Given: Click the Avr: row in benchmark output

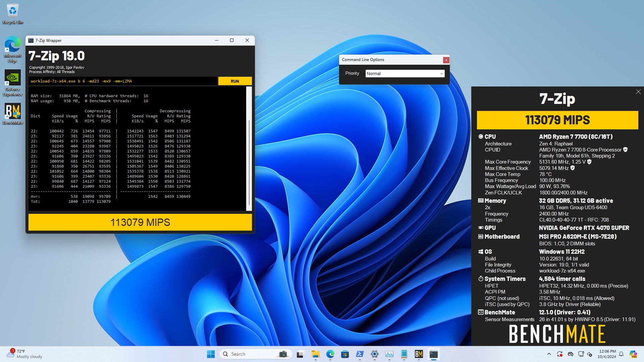Looking at the screenshot, I should click(111, 196).
